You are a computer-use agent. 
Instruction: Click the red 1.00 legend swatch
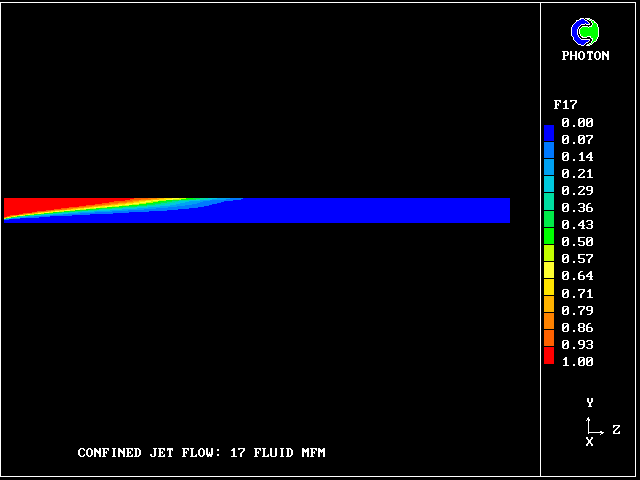[549, 356]
